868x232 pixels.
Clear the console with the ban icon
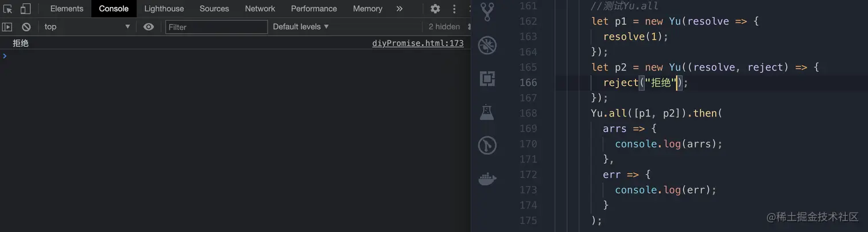(x=26, y=26)
